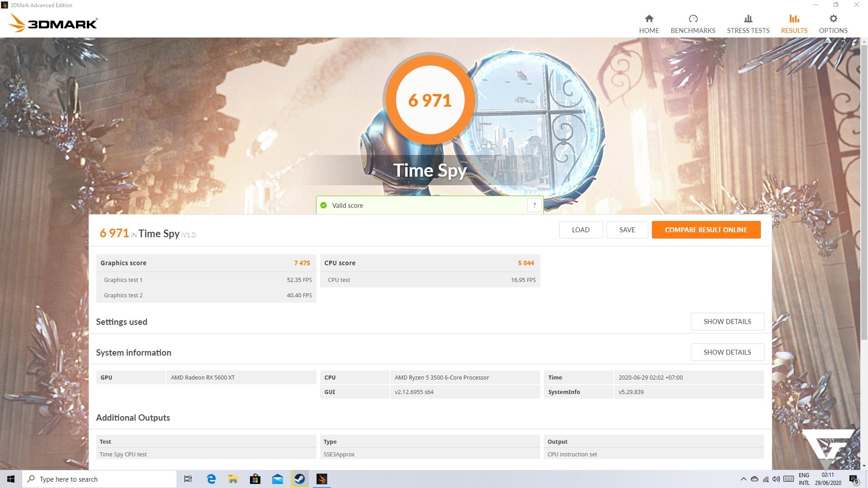
Task: Click 3DMark taskbar icon
Action: tap(321, 479)
